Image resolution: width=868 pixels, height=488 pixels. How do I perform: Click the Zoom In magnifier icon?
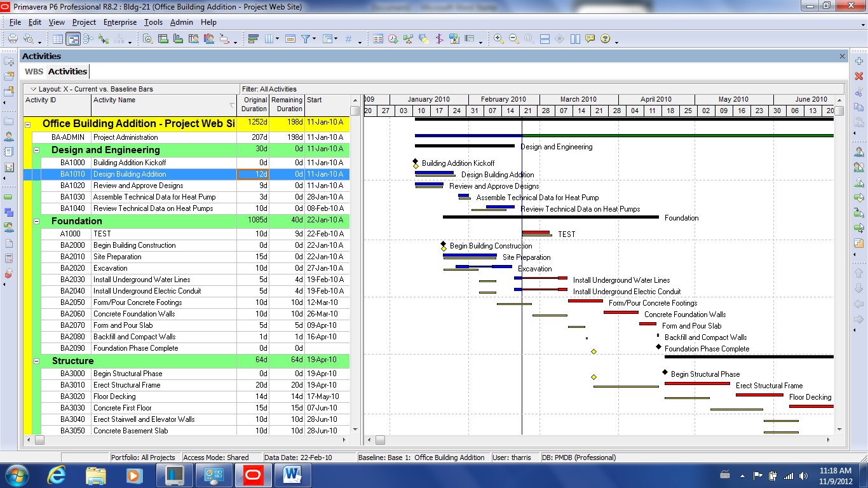[499, 39]
